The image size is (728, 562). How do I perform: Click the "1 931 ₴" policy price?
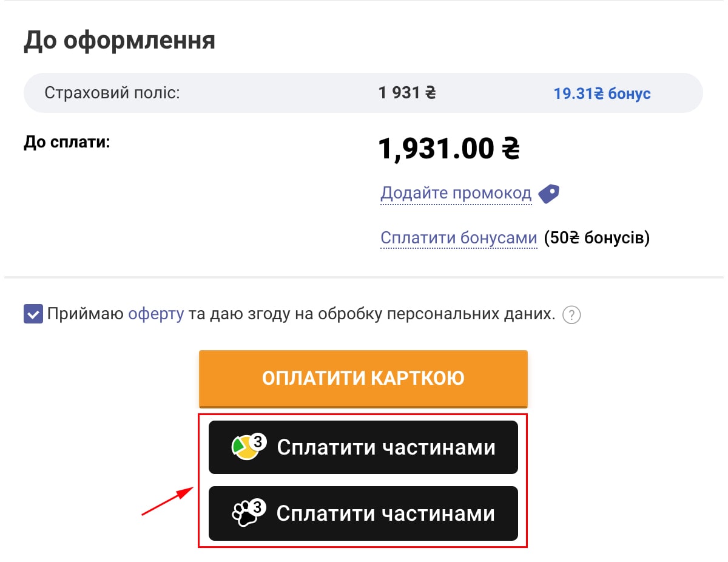407,93
